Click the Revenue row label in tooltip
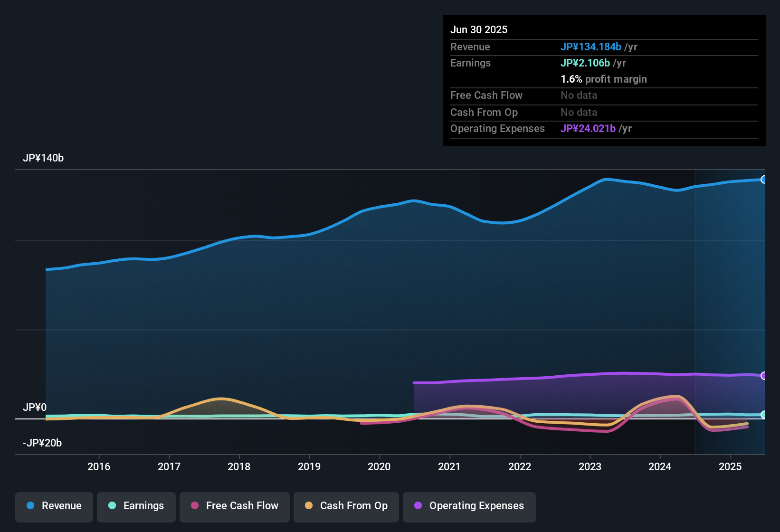Image resolution: width=780 pixels, height=532 pixels. (x=470, y=47)
